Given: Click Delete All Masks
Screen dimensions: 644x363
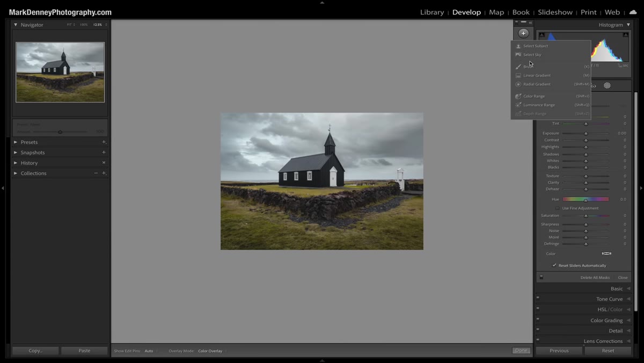Looking at the screenshot, I should [595, 278].
